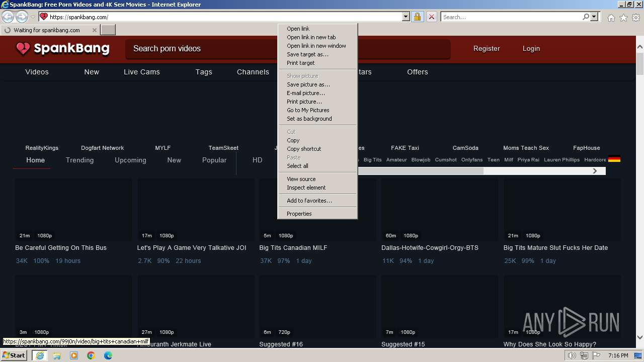The height and width of the screenshot is (362, 644).
Task: Click the IE 'Search...' box
Action: pos(511,17)
